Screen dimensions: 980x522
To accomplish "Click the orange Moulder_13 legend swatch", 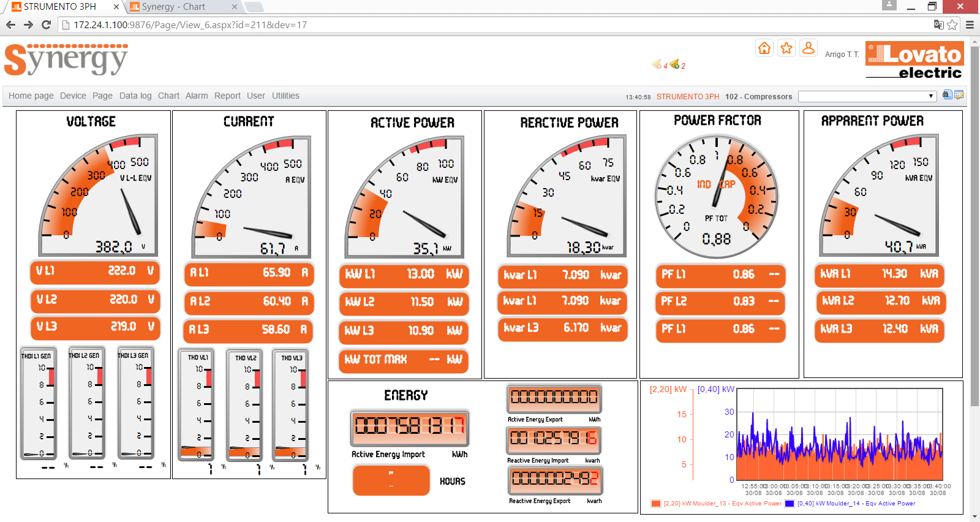I will [x=656, y=504].
